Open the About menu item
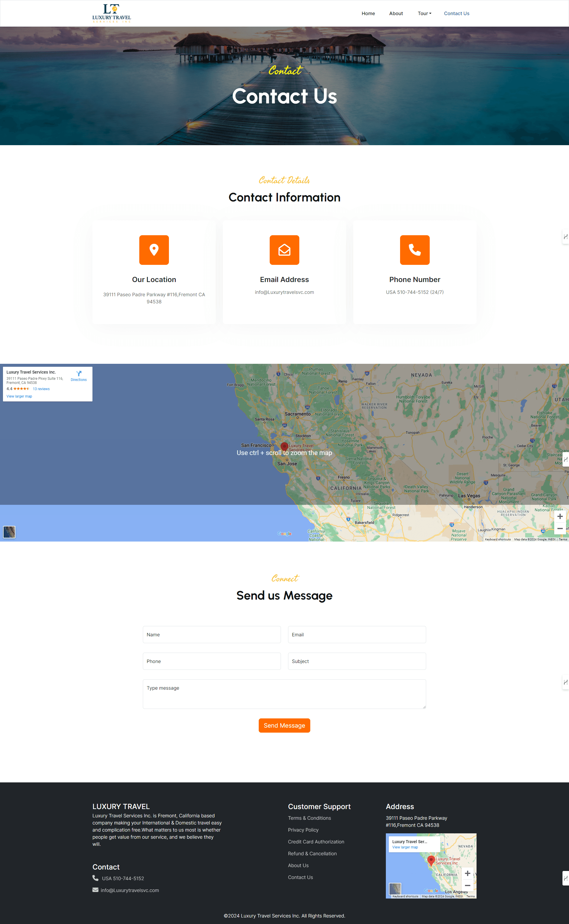Screen dimensions: 569x924 click(396, 14)
